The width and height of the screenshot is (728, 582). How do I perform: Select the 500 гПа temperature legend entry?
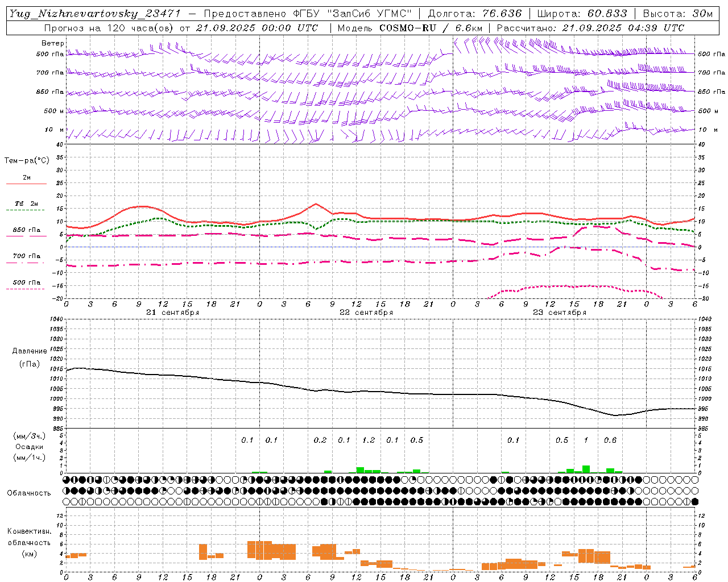coord(26,284)
